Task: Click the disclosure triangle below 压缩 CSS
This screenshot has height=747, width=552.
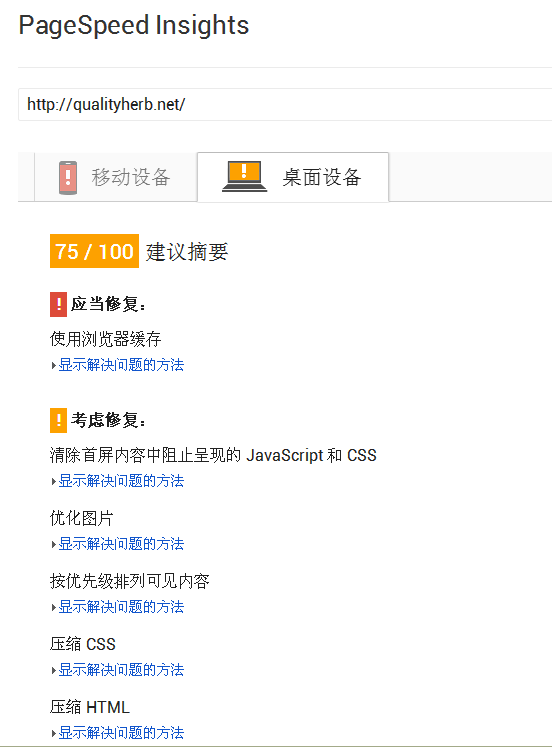Action: (53, 670)
